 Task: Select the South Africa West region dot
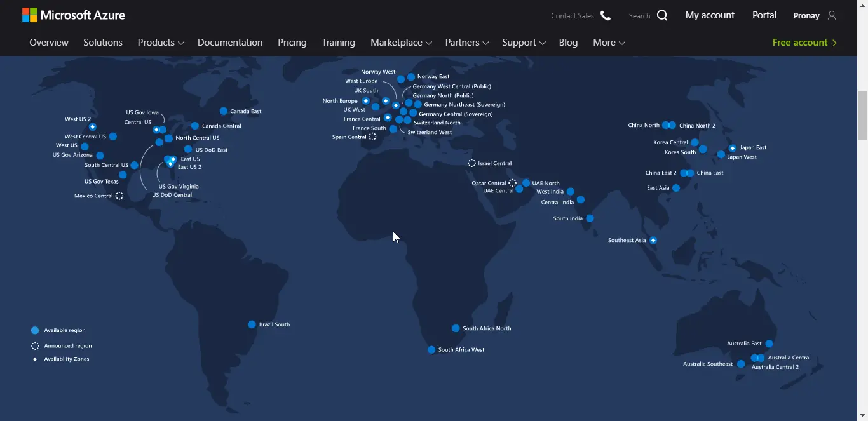pyautogui.click(x=431, y=350)
